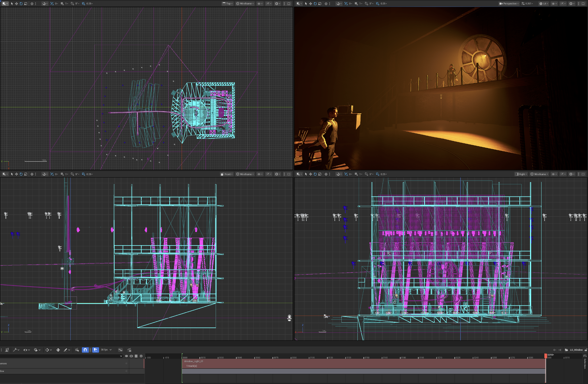Open the Top viewport type menu
Image resolution: width=588 pixels, height=384 pixels.
(x=227, y=4)
